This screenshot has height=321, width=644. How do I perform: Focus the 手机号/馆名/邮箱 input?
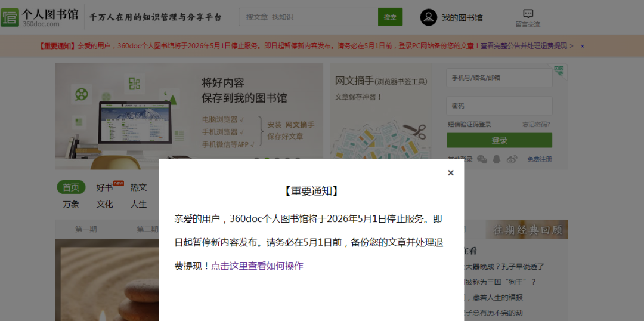pos(499,78)
